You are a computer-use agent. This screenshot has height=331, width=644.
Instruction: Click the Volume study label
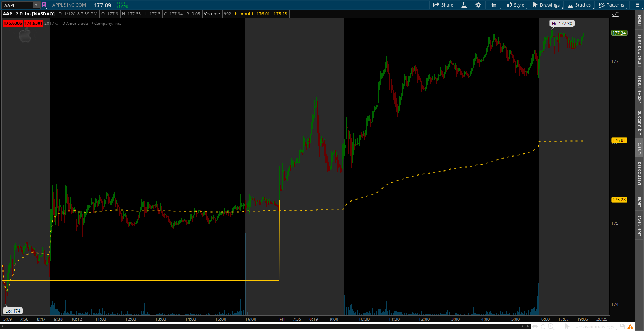(x=212, y=14)
